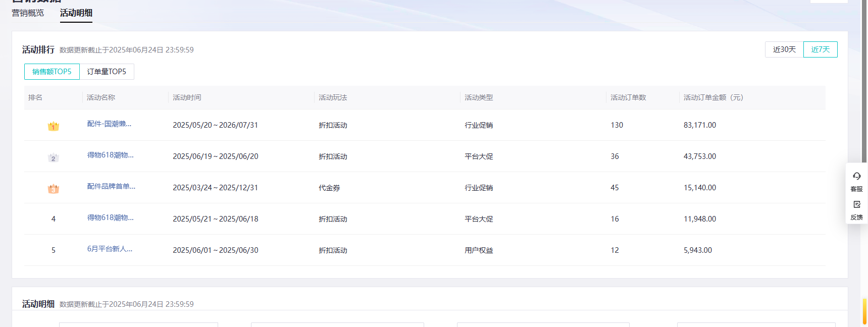Screen dimensions: 868x327
Task: Open the second-ranked 得物618潮物... activity link
Action: coord(110,155)
